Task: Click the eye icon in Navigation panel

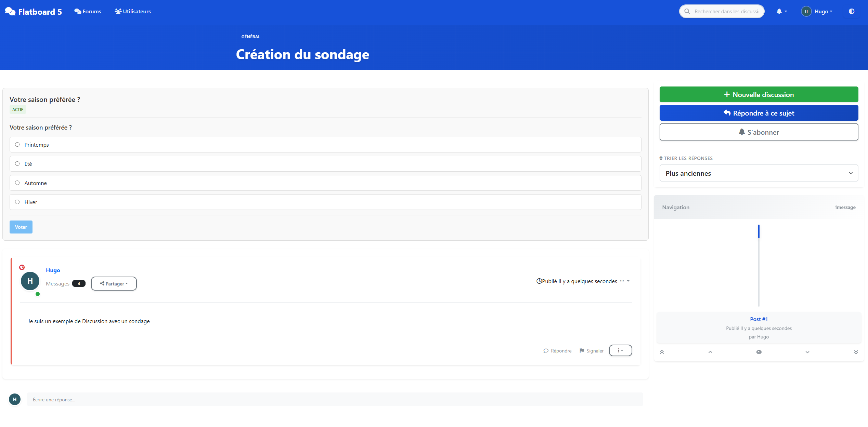Action: [x=759, y=352]
